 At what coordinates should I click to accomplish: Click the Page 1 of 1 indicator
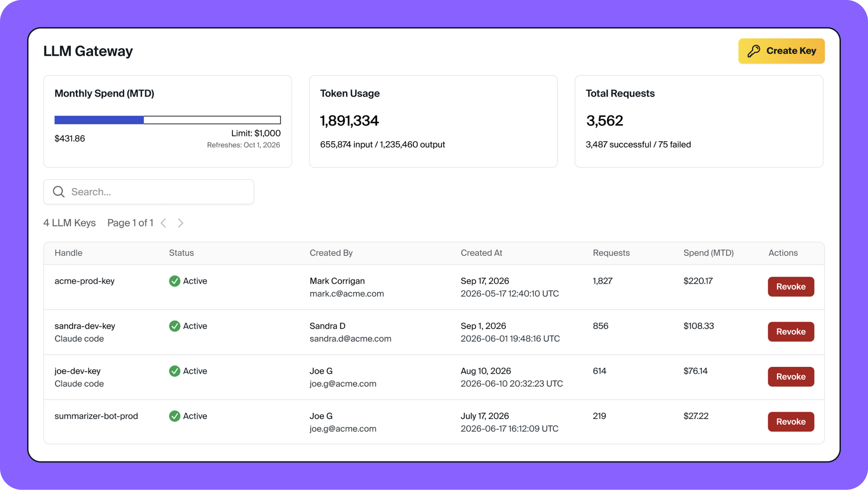(x=130, y=223)
